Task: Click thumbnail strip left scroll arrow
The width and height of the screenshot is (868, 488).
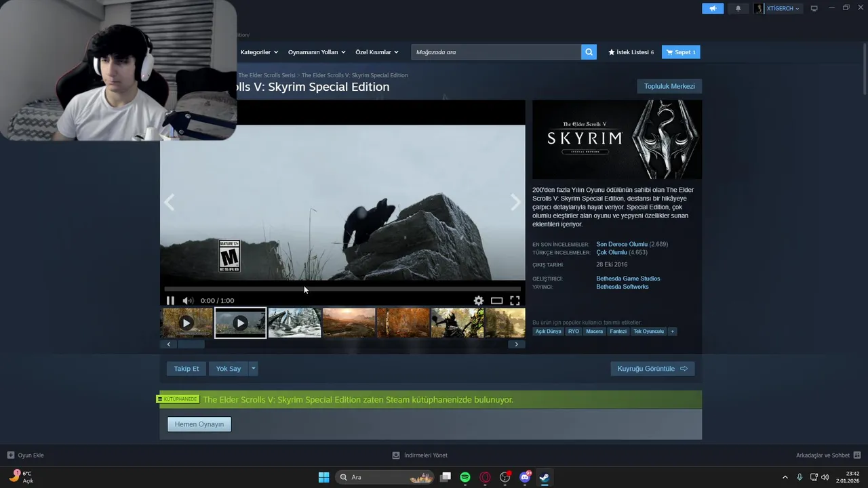Action: (169, 344)
